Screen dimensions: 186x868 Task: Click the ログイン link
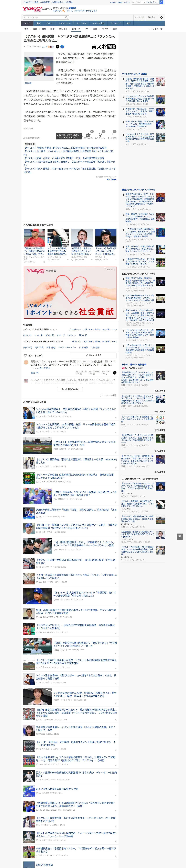[x=57, y=11]
